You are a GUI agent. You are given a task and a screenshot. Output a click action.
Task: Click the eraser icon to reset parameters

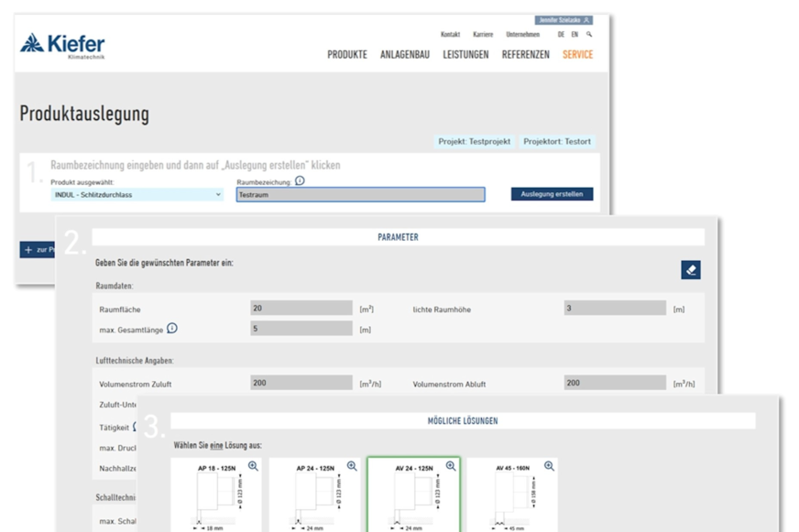coord(691,270)
